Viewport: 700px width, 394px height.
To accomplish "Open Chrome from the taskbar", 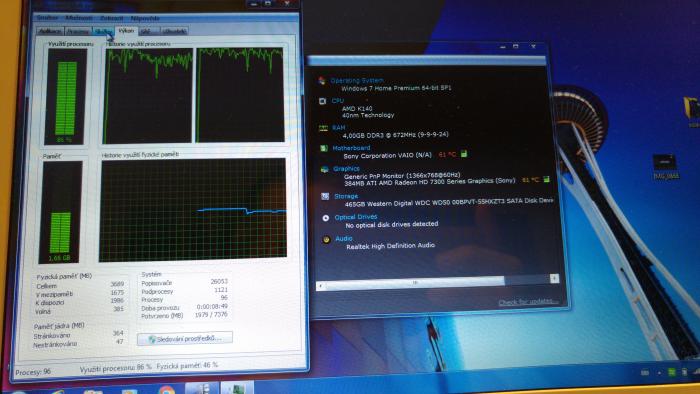I will (166, 390).
